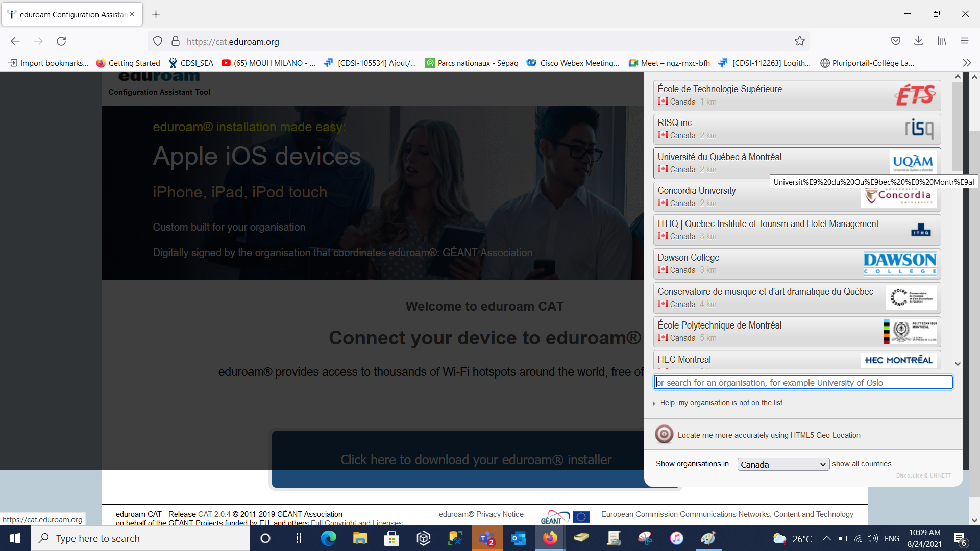Open the eduroam Privacy Notice link
Viewport: 980px width, 551px height.
481,514
